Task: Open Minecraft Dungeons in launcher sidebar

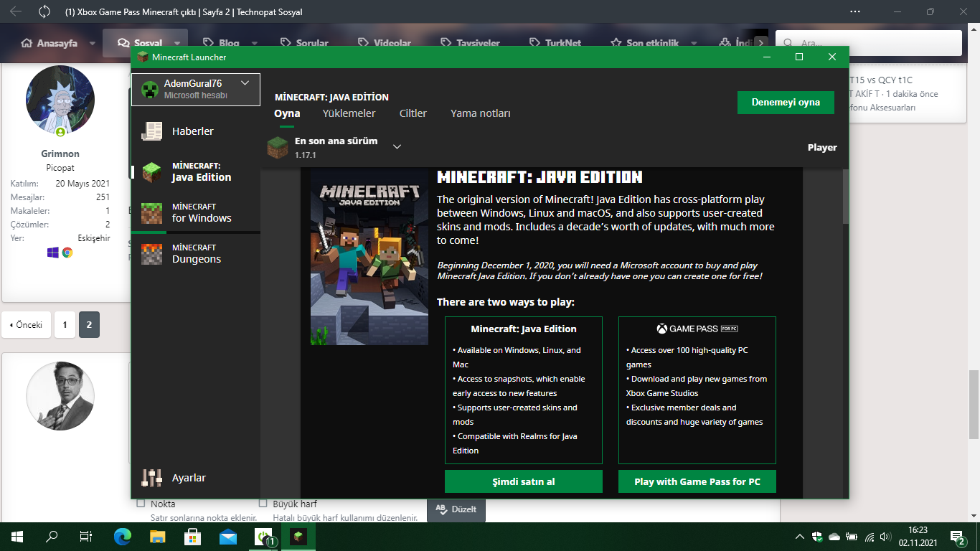Action: (195, 254)
